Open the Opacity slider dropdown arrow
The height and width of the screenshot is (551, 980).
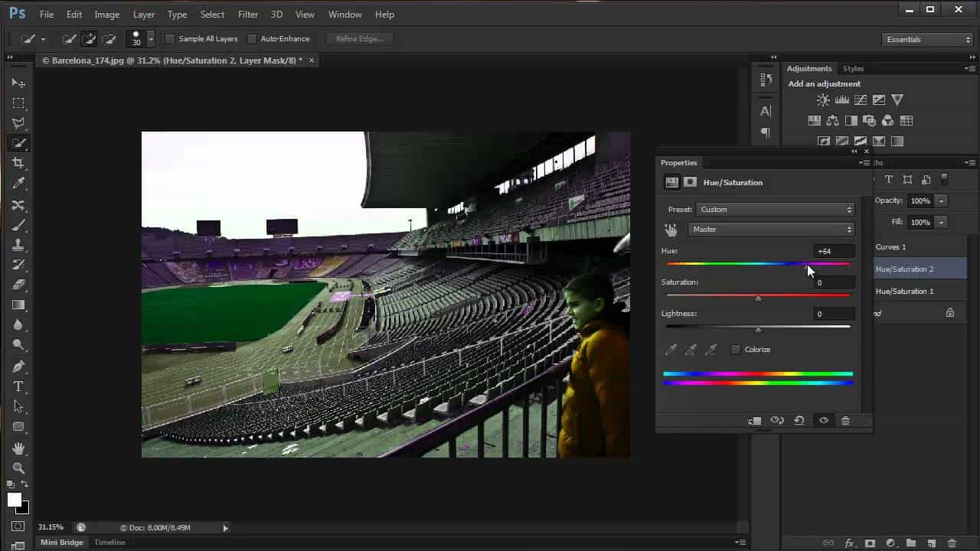[941, 201]
